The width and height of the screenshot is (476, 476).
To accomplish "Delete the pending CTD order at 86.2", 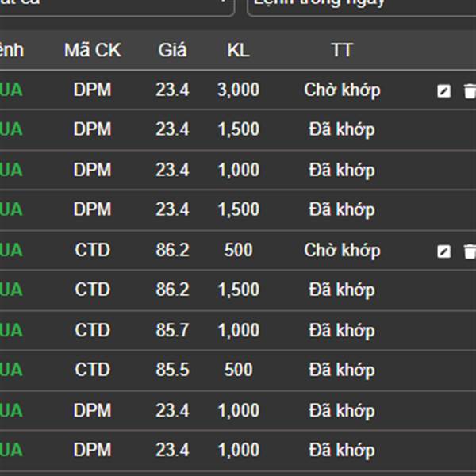I will coord(470,251).
